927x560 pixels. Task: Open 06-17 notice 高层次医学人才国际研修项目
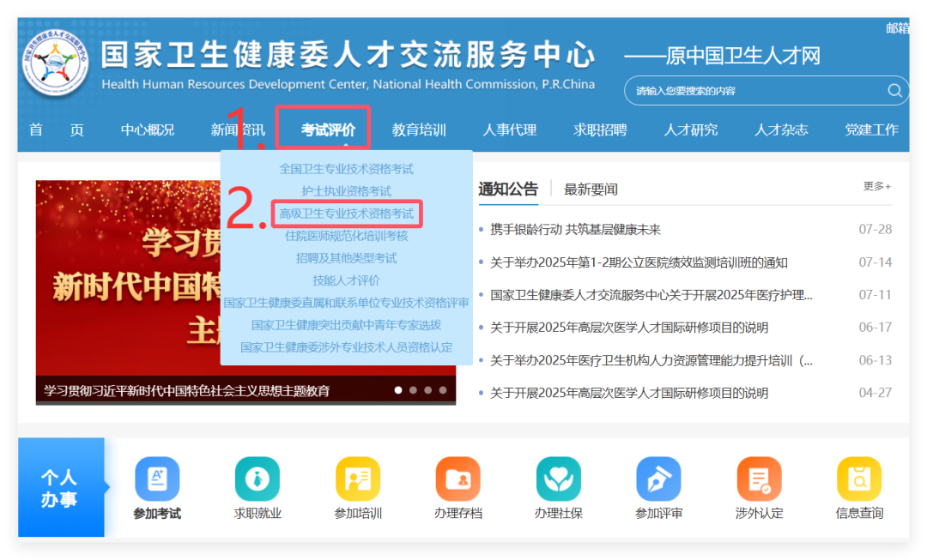[x=629, y=328]
